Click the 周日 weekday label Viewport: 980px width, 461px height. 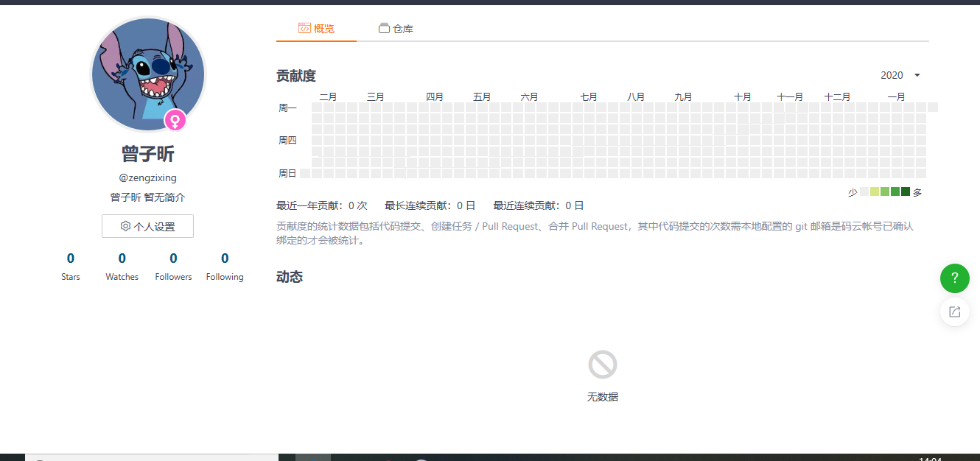[287, 174]
